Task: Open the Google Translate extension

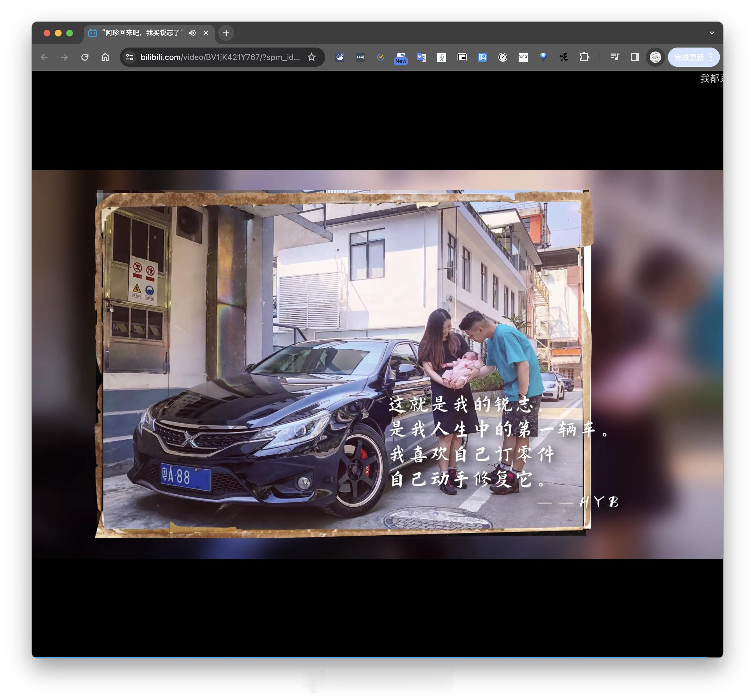Action: [421, 57]
